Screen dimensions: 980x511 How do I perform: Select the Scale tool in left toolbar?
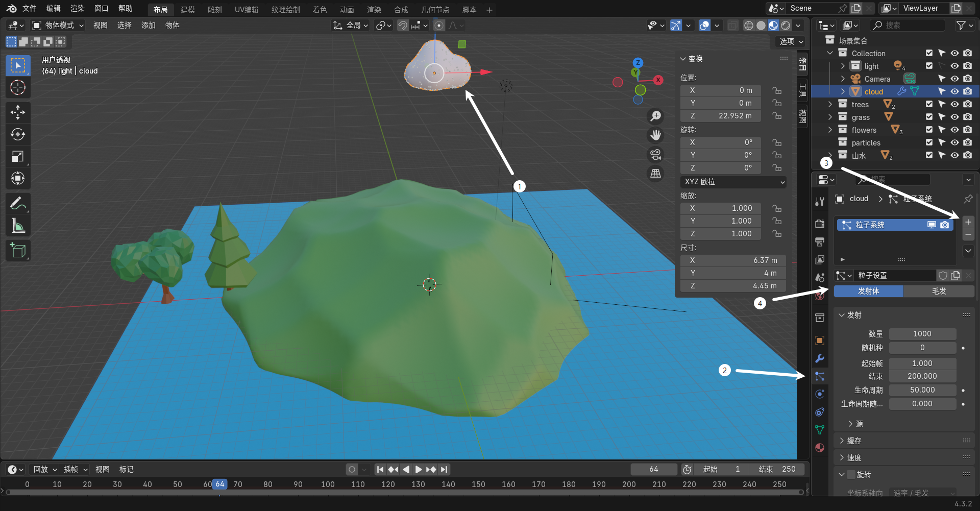click(18, 156)
